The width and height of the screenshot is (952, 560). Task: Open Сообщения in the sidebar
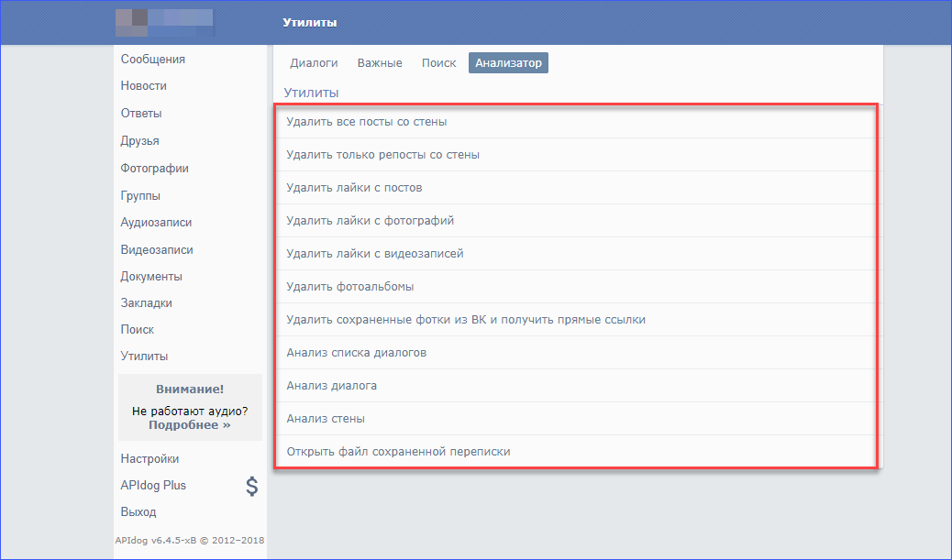click(153, 60)
